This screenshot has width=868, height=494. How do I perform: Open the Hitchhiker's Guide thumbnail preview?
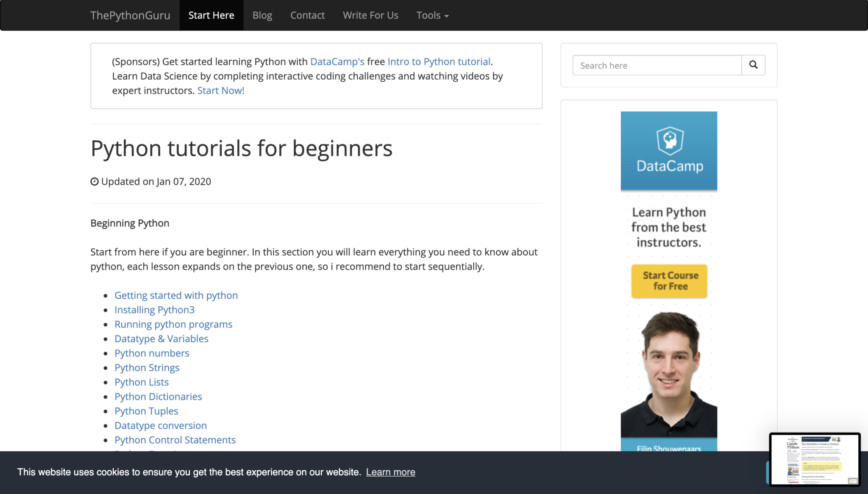click(814, 459)
